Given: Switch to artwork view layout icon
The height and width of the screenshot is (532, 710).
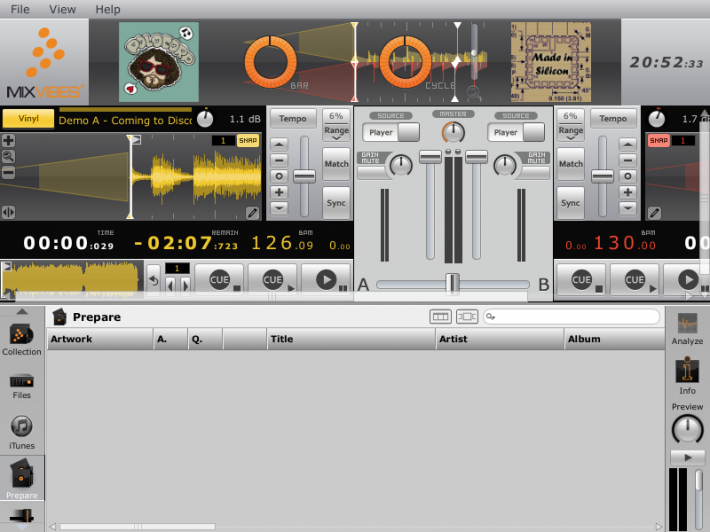Looking at the screenshot, I should 467,316.
